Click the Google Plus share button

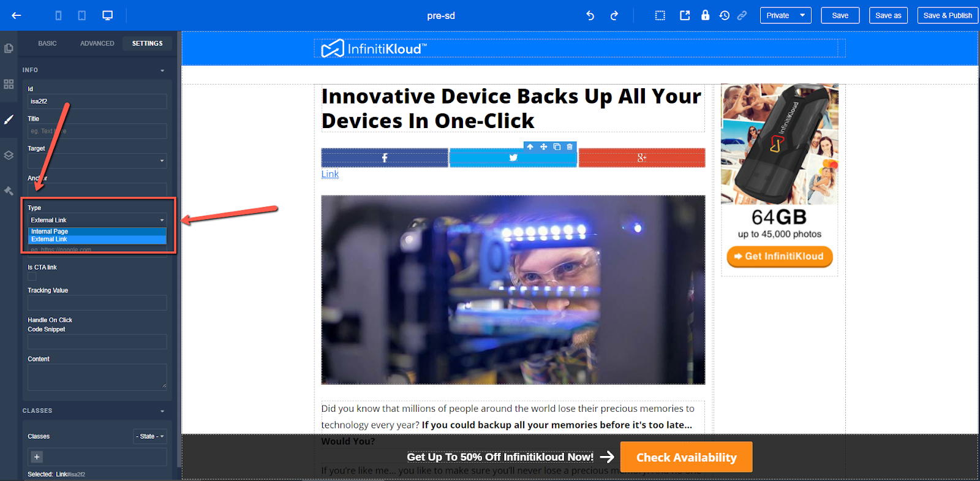642,157
